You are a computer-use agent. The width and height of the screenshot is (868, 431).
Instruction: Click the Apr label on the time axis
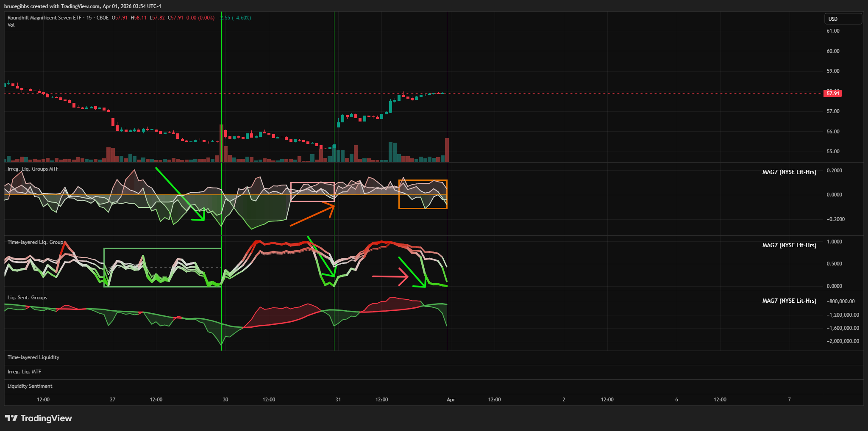(451, 400)
